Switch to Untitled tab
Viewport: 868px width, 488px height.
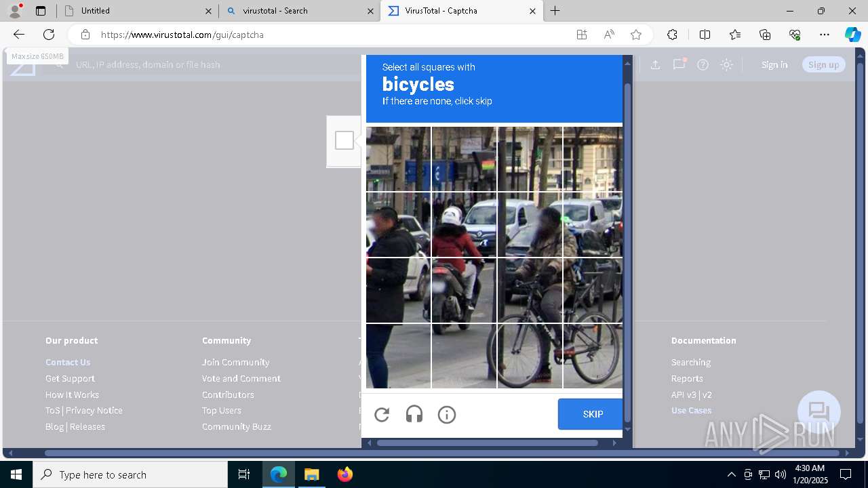pyautogui.click(x=137, y=11)
